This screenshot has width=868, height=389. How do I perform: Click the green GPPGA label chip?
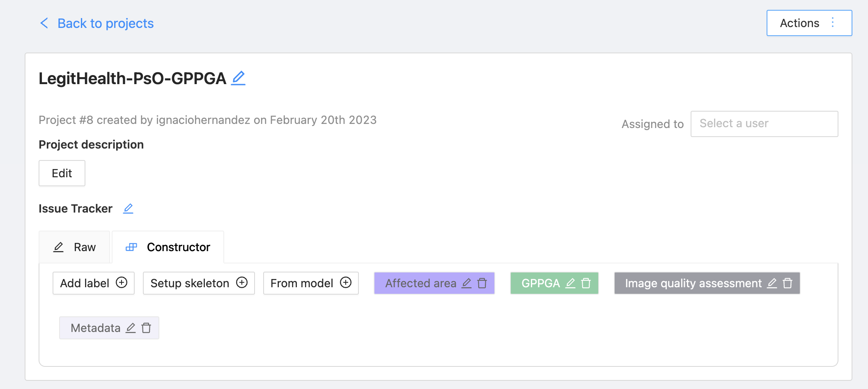tap(540, 283)
